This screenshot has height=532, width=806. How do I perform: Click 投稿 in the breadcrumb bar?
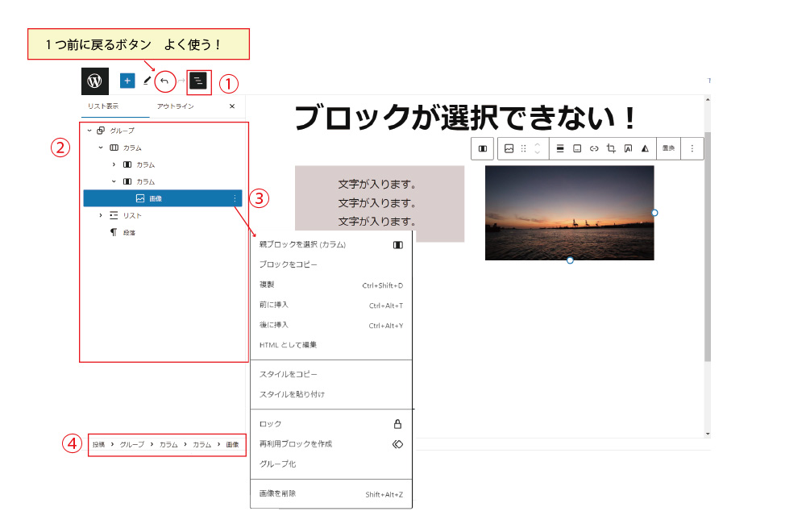(98, 445)
